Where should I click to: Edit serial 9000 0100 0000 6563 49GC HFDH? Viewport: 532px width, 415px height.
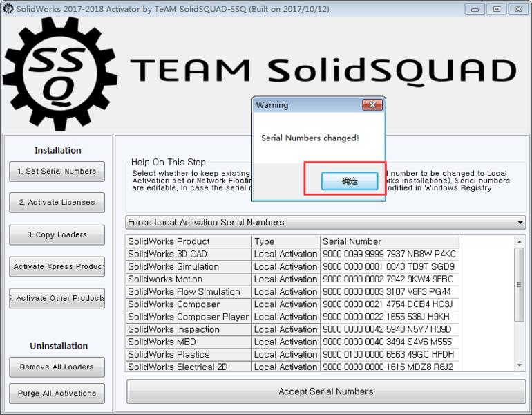point(390,355)
